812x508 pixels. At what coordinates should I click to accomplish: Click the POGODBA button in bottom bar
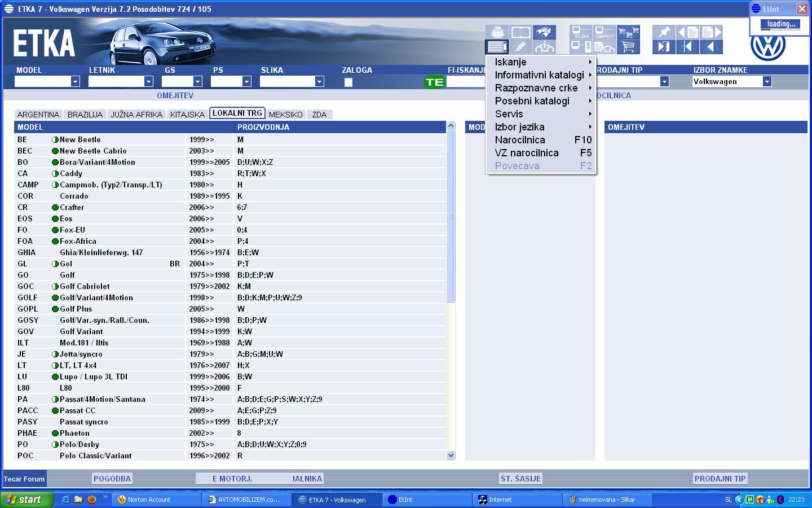[x=112, y=479]
